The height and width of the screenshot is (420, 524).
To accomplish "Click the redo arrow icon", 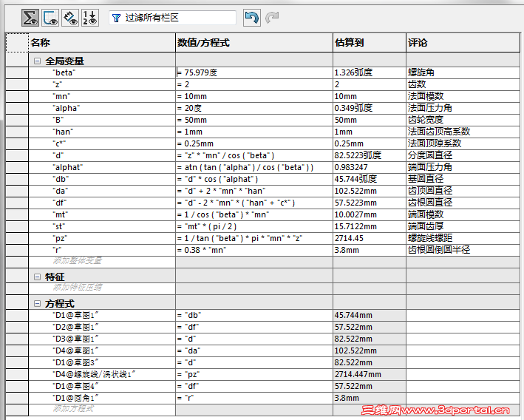I will pos(273,18).
